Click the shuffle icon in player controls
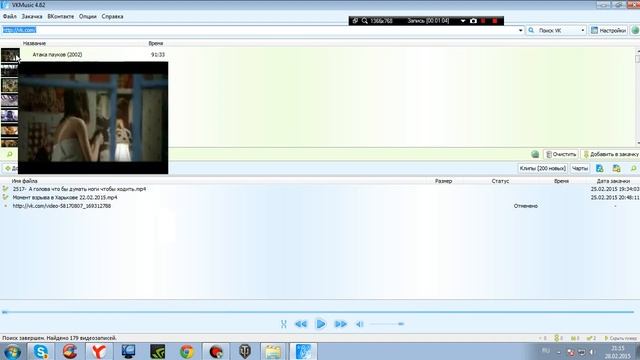 click(x=284, y=324)
